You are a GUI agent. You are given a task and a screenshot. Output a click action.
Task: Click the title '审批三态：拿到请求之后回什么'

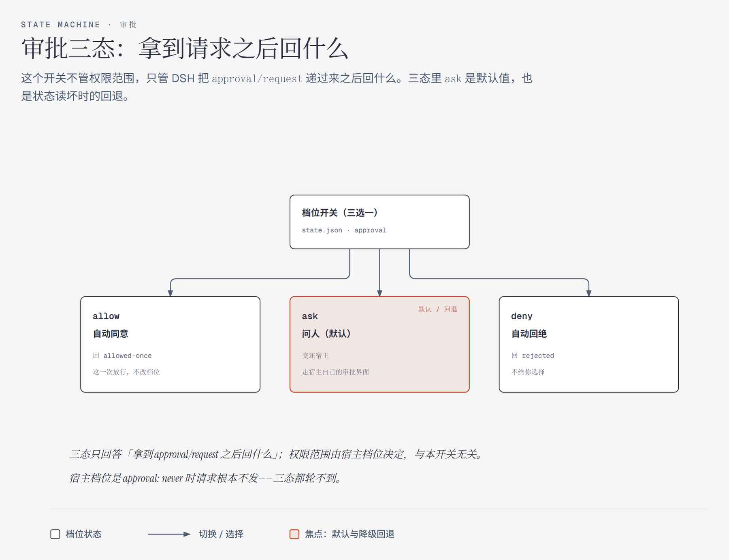[x=185, y=49]
